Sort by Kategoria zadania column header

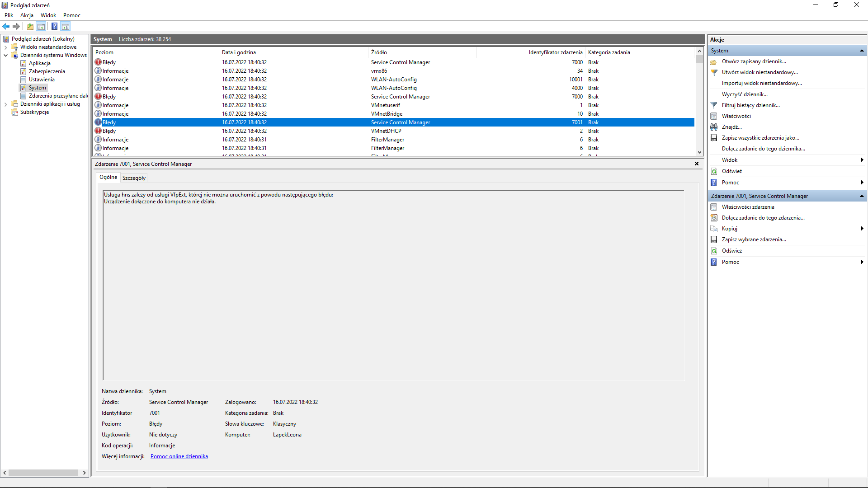[640, 52]
